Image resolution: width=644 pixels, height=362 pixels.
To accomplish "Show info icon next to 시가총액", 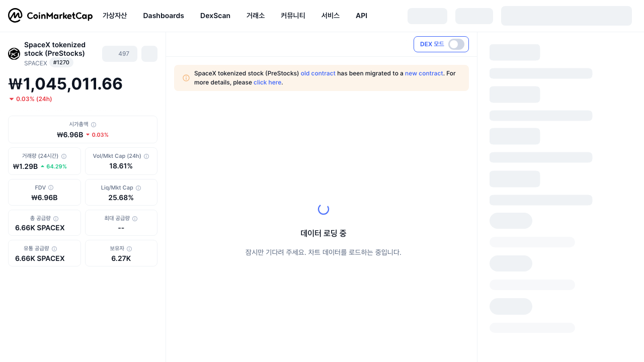I will [x=94, y=124].
